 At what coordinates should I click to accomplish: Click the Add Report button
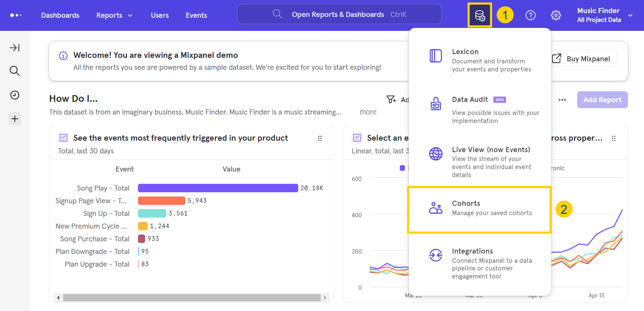pos(602,100)
